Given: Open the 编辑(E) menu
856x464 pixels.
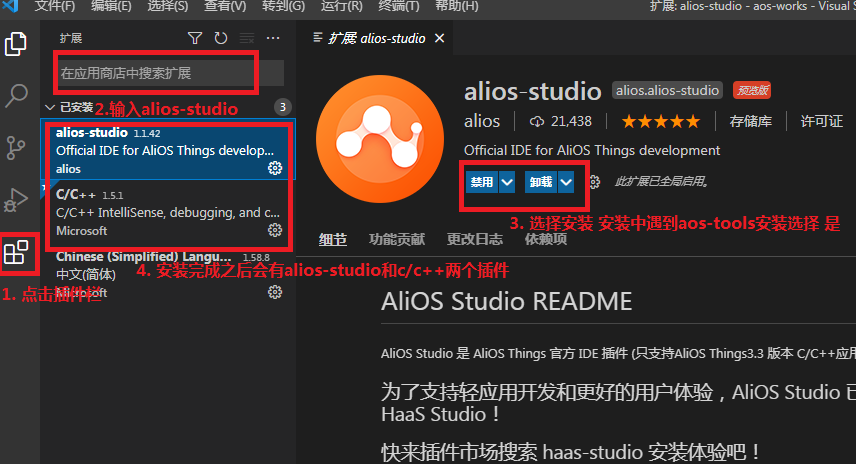Looking at the screenshot, I should (111, 7).
